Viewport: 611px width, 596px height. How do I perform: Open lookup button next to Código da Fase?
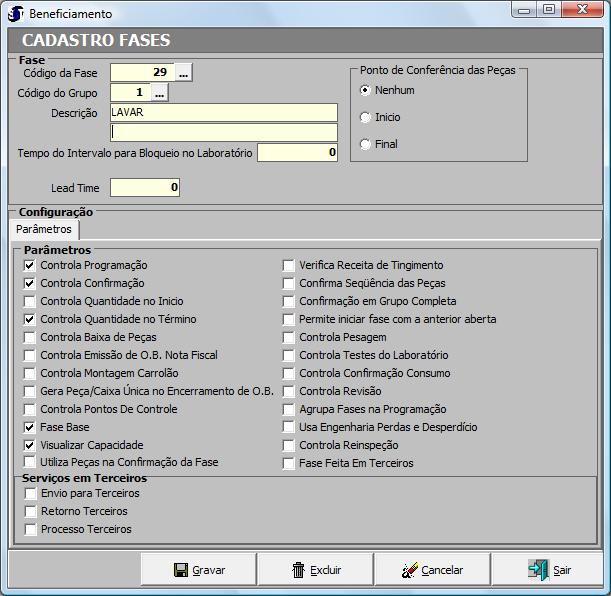[x=183, y=72]
